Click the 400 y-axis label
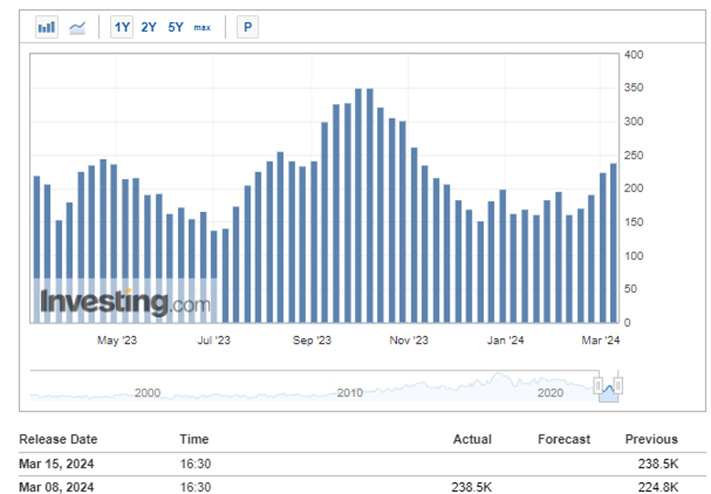Viewport: 711px width, 494px height. (633, 54)
